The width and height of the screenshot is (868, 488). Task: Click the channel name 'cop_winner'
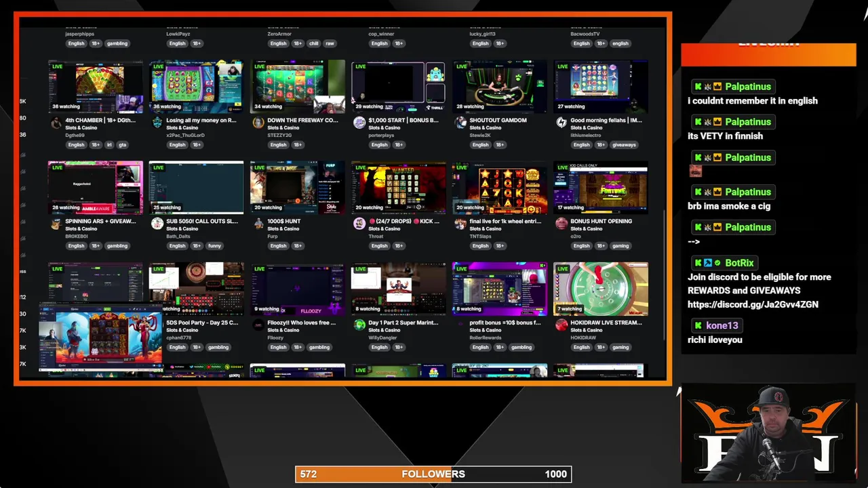(381, 34)
